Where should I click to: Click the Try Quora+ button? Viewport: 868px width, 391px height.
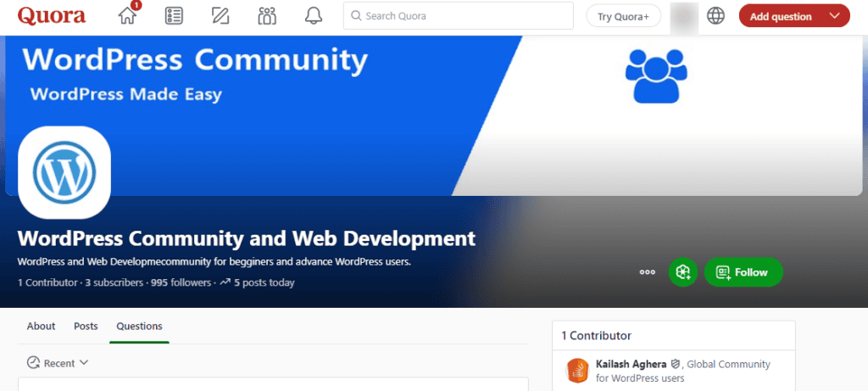[623, 16]
